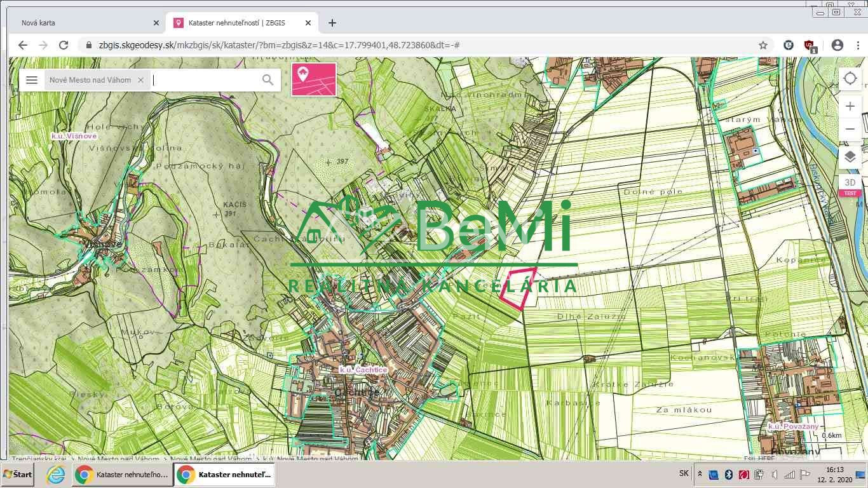Open the red security tray icon
This screenshot has width=868, height=488.
(744, 474)
